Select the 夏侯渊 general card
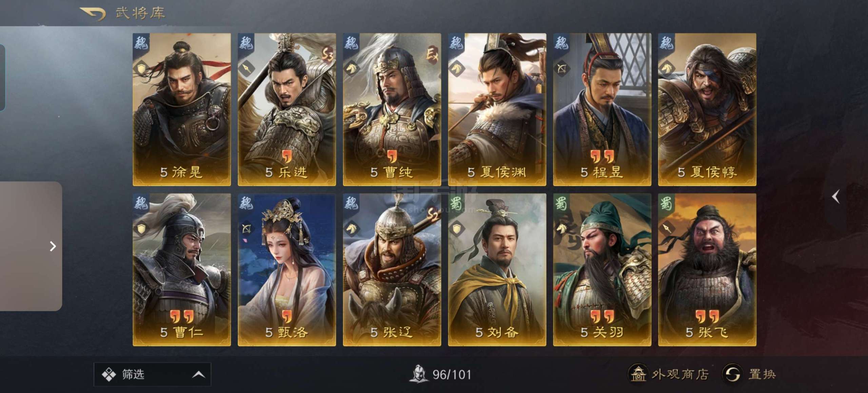This screenshot has height=393, width=868. pos(497,109)
